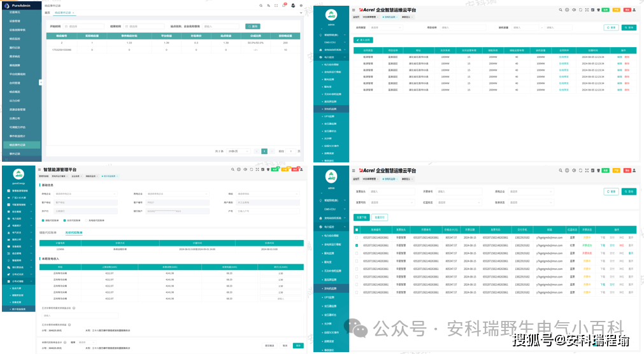The height and width of the screenshot is (354, 644).
Task: Open the 供电企业 dropdown in 基础信息
Action: tap(86, 194)
